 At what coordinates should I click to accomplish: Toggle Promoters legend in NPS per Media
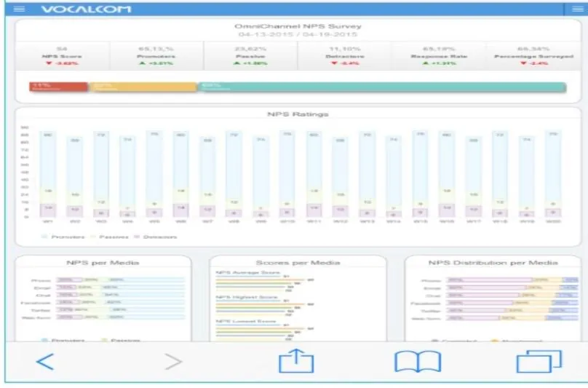63,340
